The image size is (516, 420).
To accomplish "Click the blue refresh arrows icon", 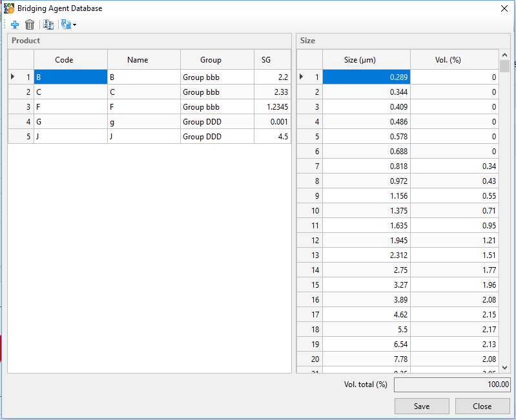I will pyautogui.click(x=65, y=25).
